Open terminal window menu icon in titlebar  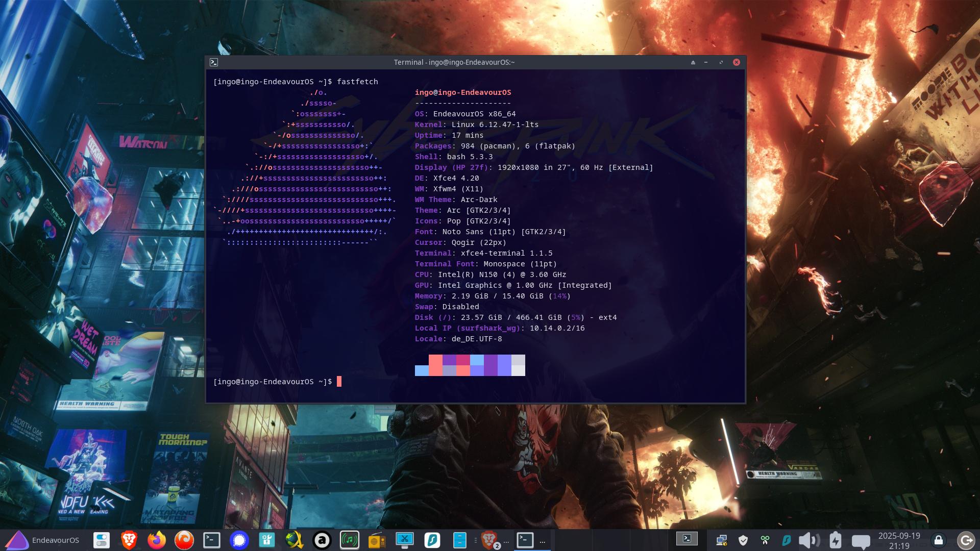click(x=214, y=62)
